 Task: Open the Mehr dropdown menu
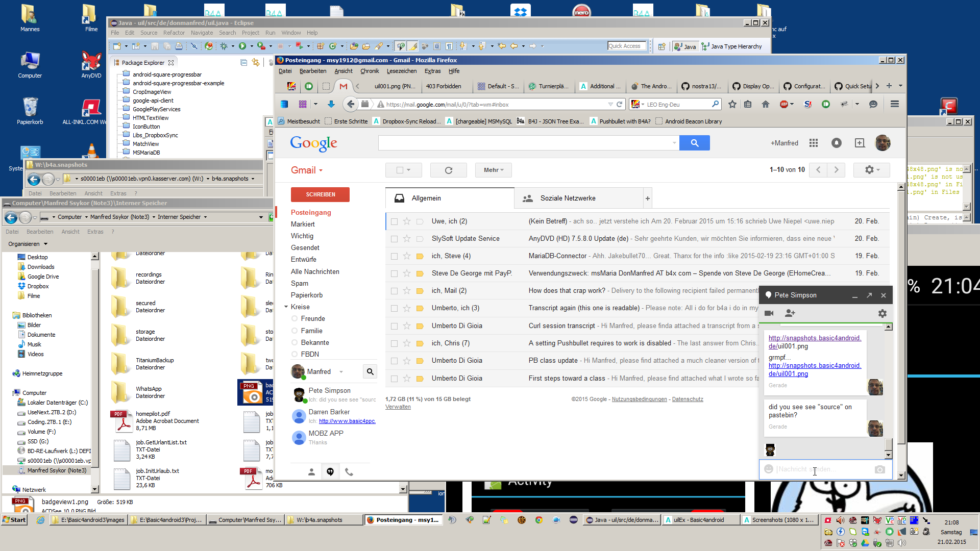point(493,170)
